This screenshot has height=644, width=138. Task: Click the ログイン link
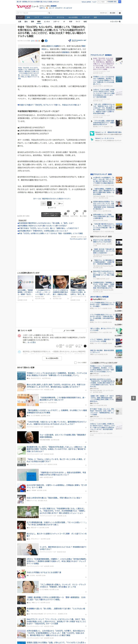click(x=42, y=8)
